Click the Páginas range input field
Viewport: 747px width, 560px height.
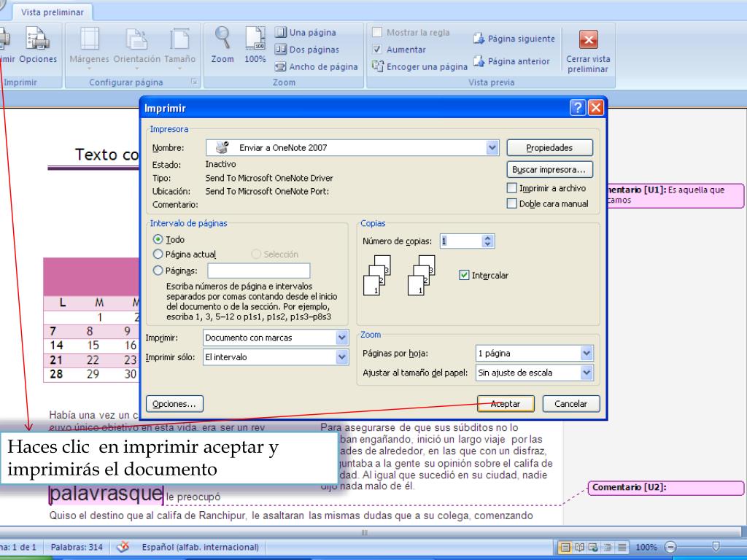coord(259,271)
